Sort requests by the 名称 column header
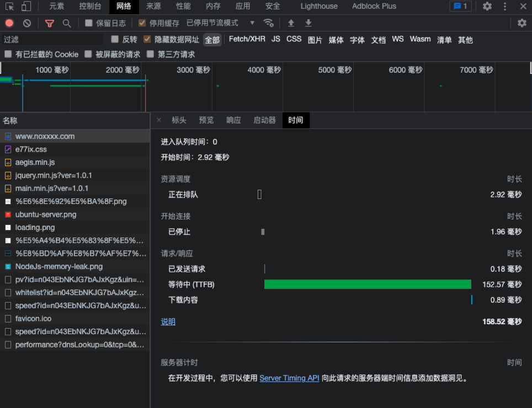Screen dimensions: 532x408 pos(75,121)
